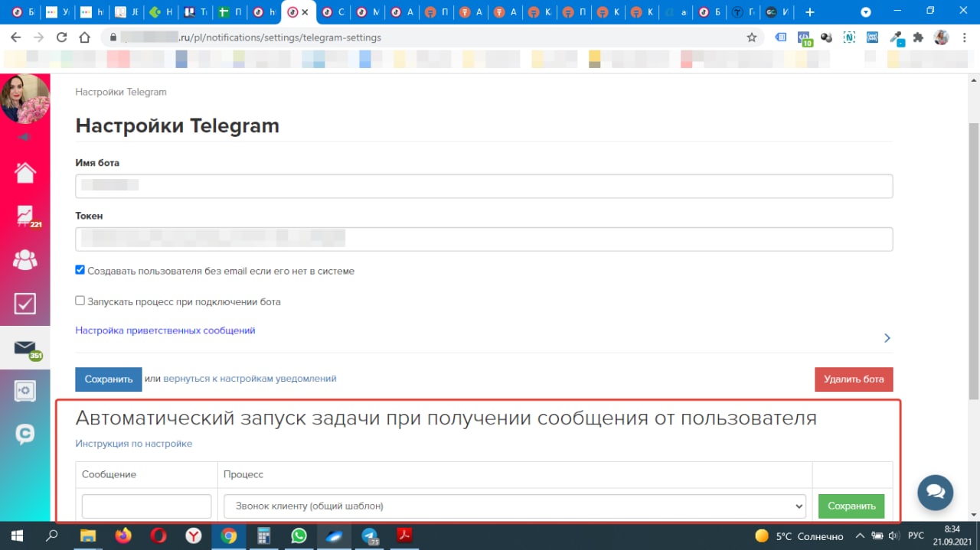Open File Explorer from the taskbar
This screenshot has height=550, width=980.
coord(88,535)
